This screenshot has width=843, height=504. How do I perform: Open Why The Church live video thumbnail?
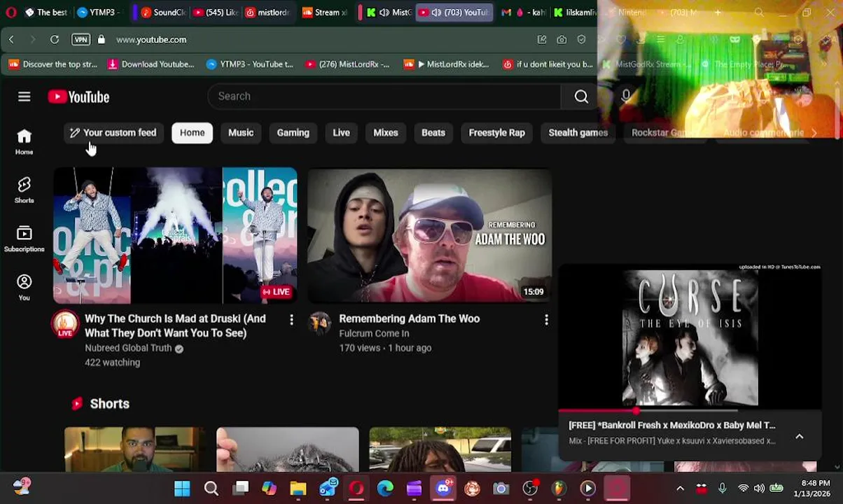click(175, 235)
